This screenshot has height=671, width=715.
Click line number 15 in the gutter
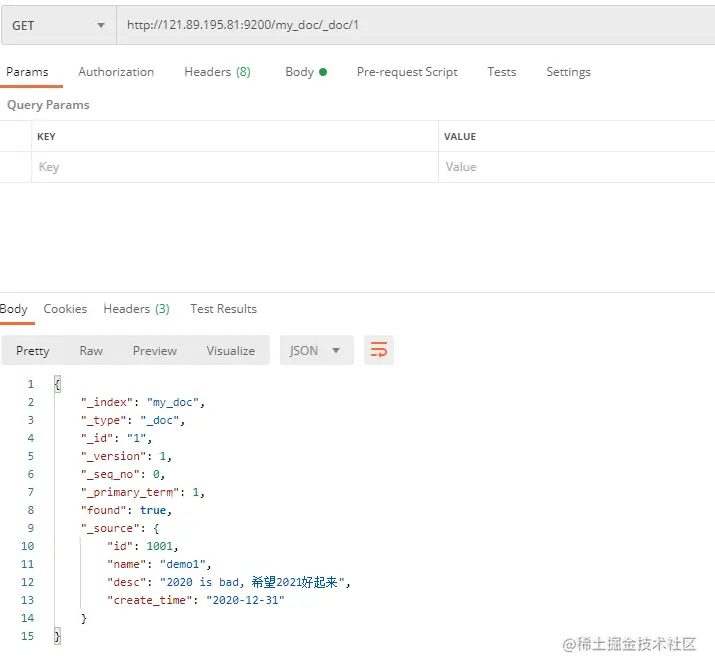click(x=27, y=636)
